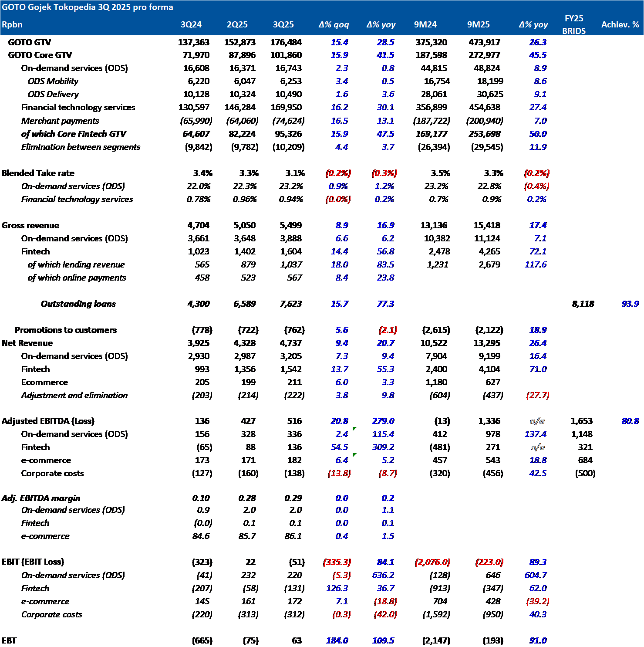This screenshot has height=647, width=644.
Task: Select the 9M24 column header
Action: tap(425, 24)
